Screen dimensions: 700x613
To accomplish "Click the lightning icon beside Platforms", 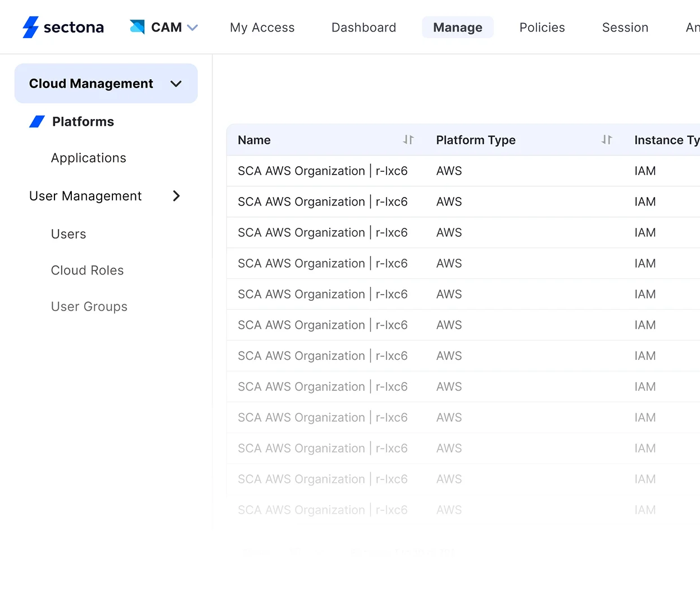I will [37, 121].
